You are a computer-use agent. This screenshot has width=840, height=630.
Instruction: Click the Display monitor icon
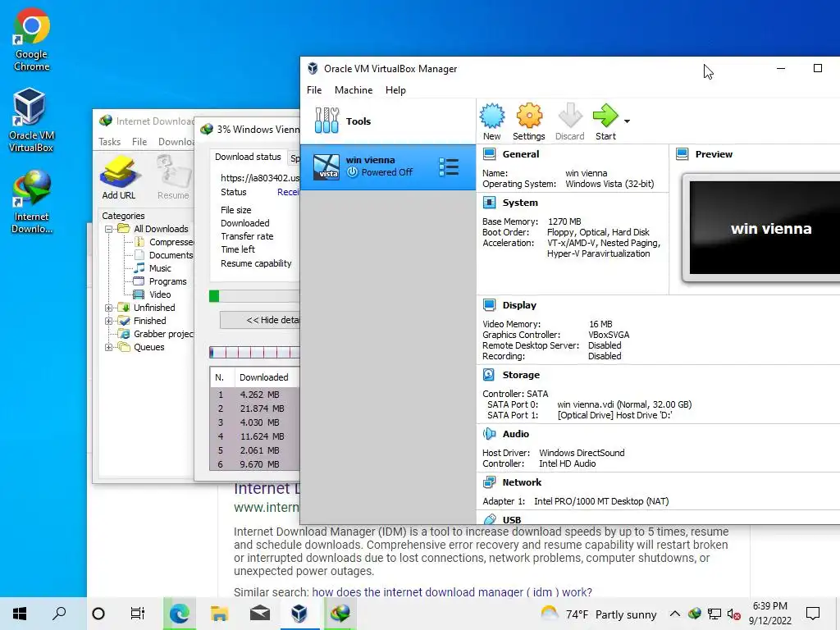[x=489, y=305]
